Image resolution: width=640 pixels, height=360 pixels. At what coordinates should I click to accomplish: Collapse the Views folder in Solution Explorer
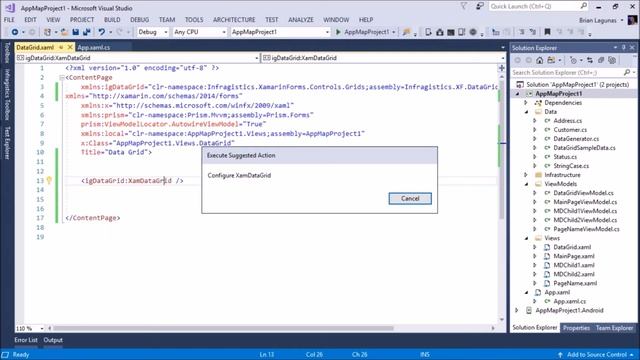527,238
